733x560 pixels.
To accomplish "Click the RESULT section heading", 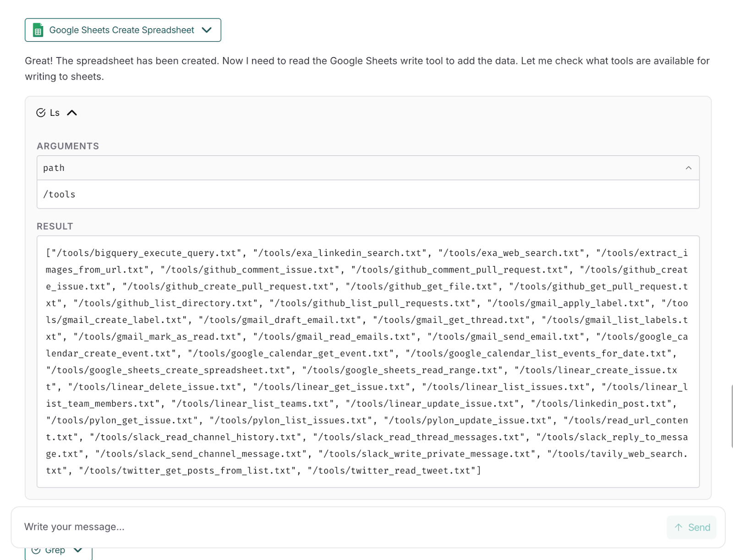I will pyautogui.click(x=55, y=226).
